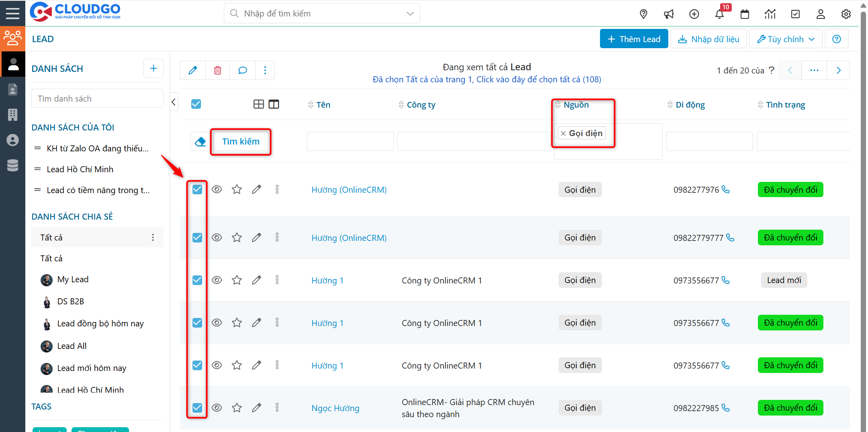Image resolution: width=868 pixels, height=432 pixels.
Task: Click the Tìm kiếm search button
Action: [241, 142]
